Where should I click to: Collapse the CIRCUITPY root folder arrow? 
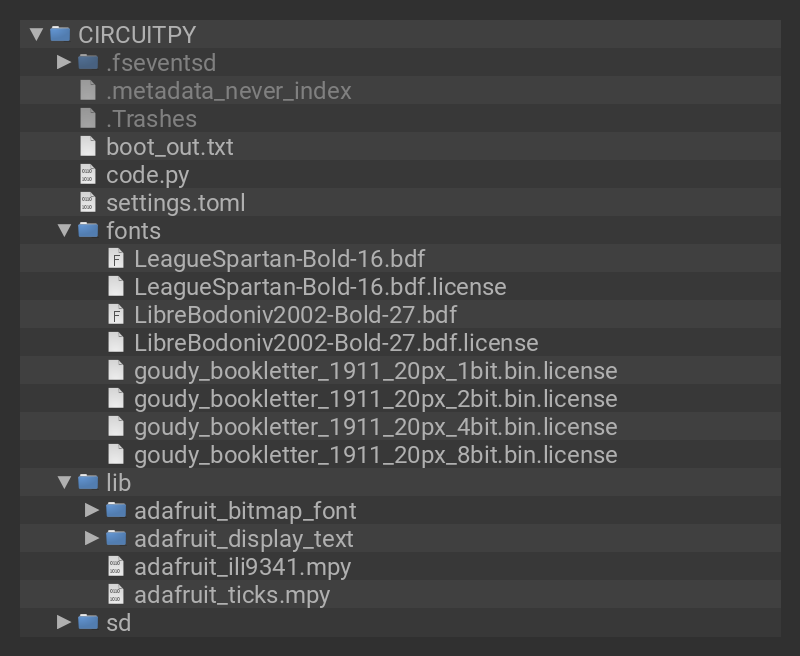(x=36, y=34)
